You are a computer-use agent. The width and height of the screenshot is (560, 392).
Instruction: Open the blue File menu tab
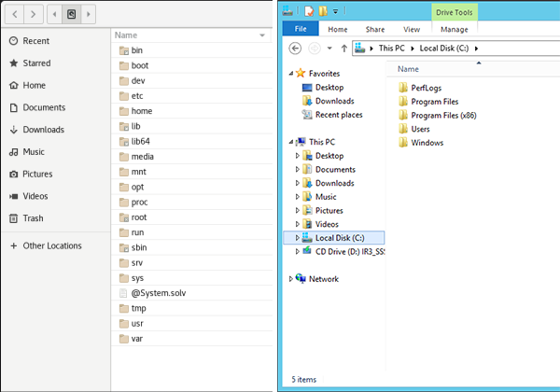300,30
